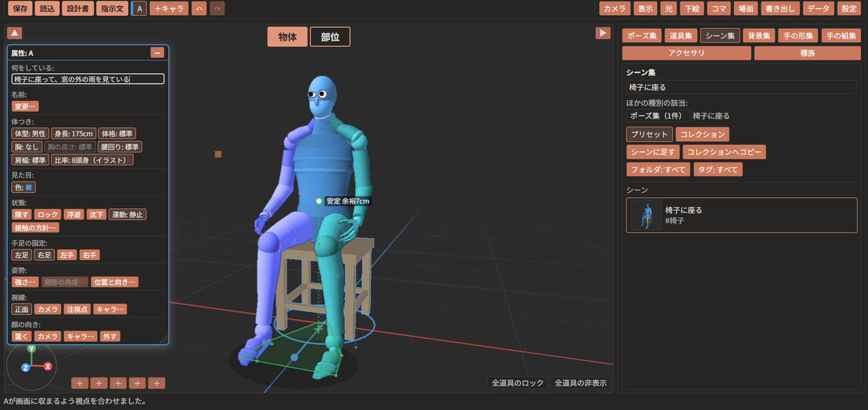868x410 pixels.
Task: Click the 読込 button
Action: point(47,9)
